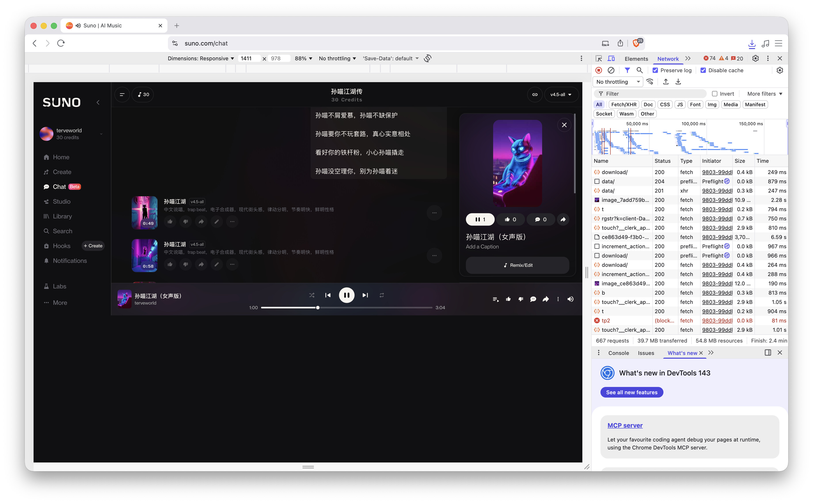813x504 pixels.
Task: Toggle shuffle in the player bar
Action: (x=311, y=295)
